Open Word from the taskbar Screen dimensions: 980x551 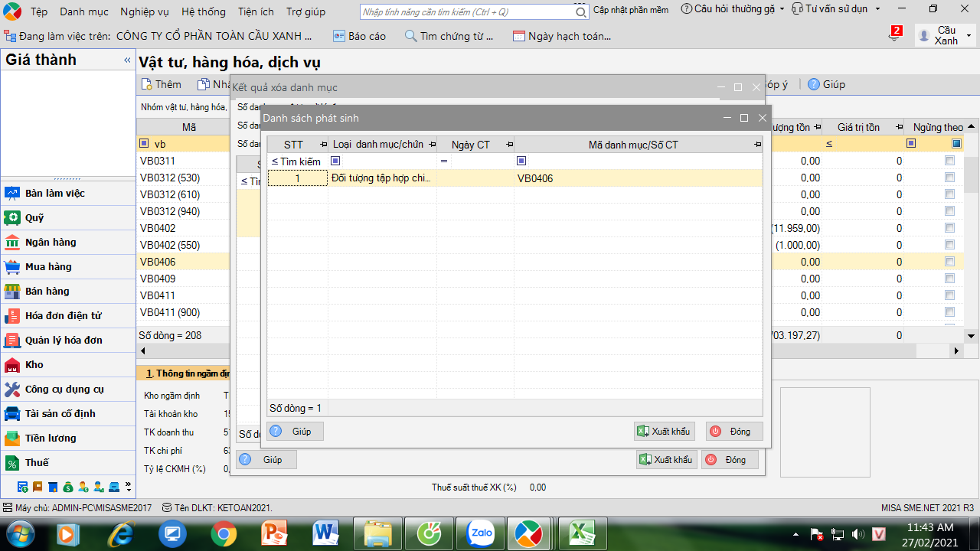click(325, 533)
